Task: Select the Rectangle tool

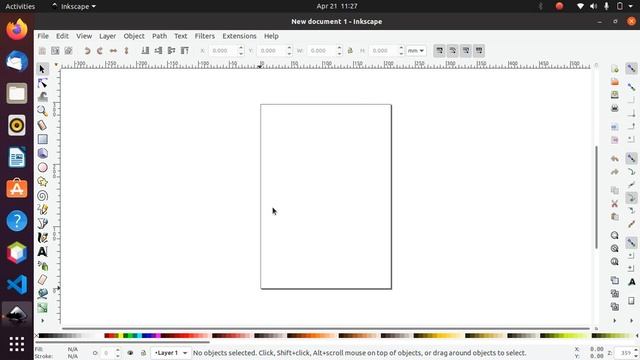Action: [x=42, y=139]
